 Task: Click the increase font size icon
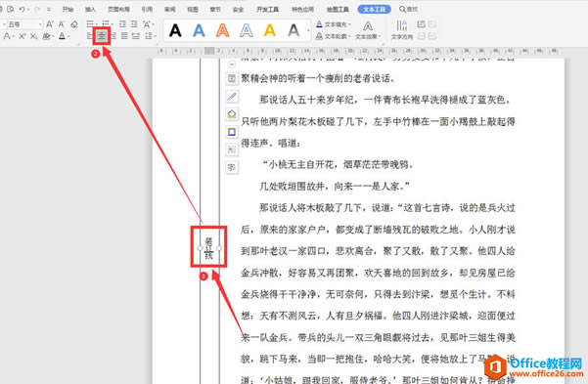(x=50, y=24)
